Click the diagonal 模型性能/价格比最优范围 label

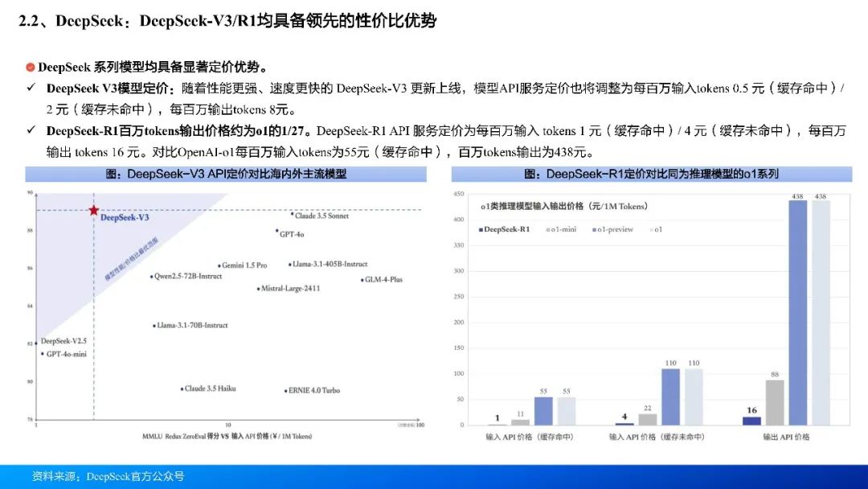click(131, 259)
